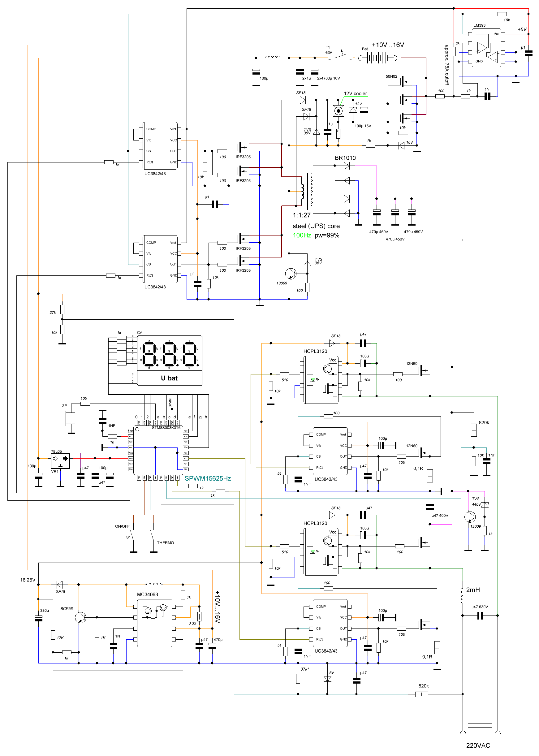This screenshot has width=539, height=756.
Task: Select the 'steel (UPS) core' note
Action: [x=316, y=226]
